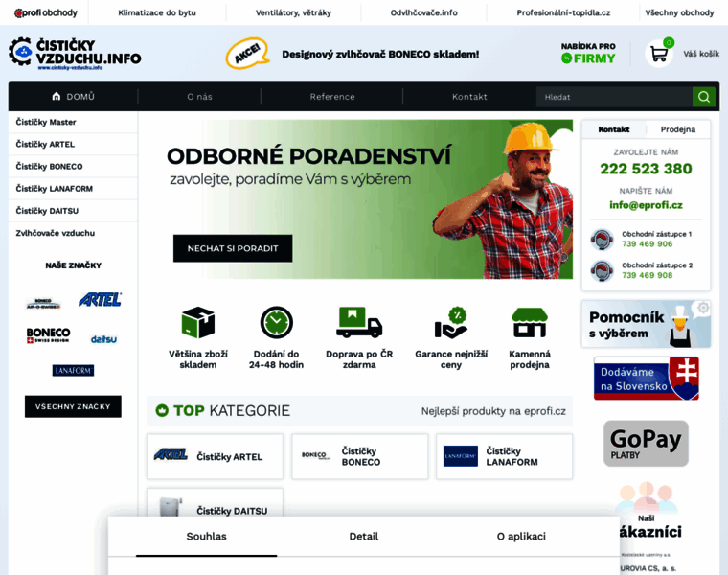The height and width of the screenshot is (575, 728).
Task: Open 'Všechny obchody' top link
Action: (x=679, y=12)
